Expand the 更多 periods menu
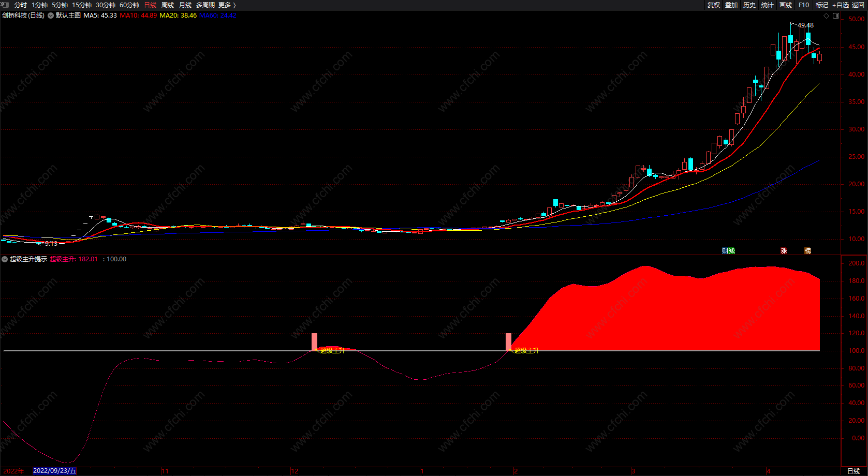The image size is (868, 476). click(x=227, y=5)
